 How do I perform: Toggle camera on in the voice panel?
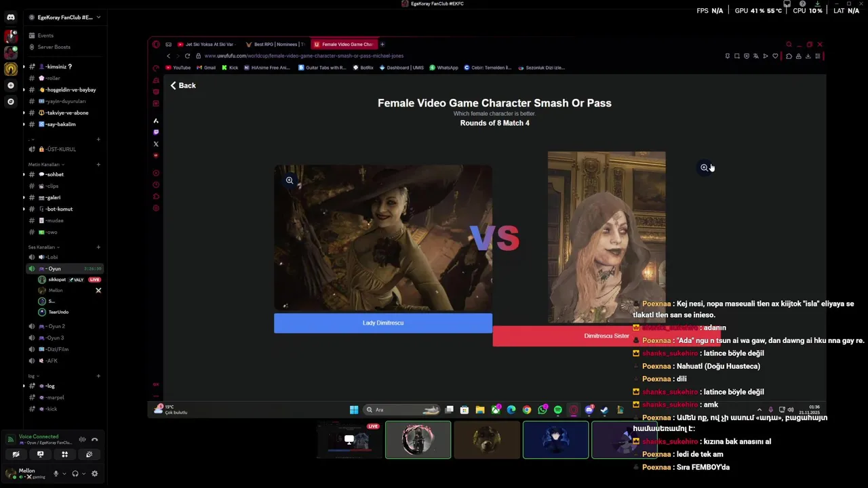click(16, 454)
